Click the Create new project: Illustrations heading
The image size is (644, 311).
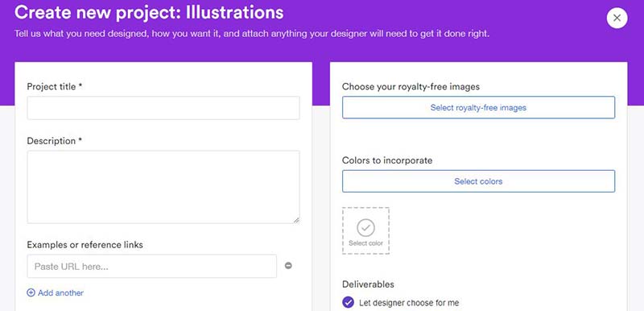pyautogui.click(x=149, y=12)
